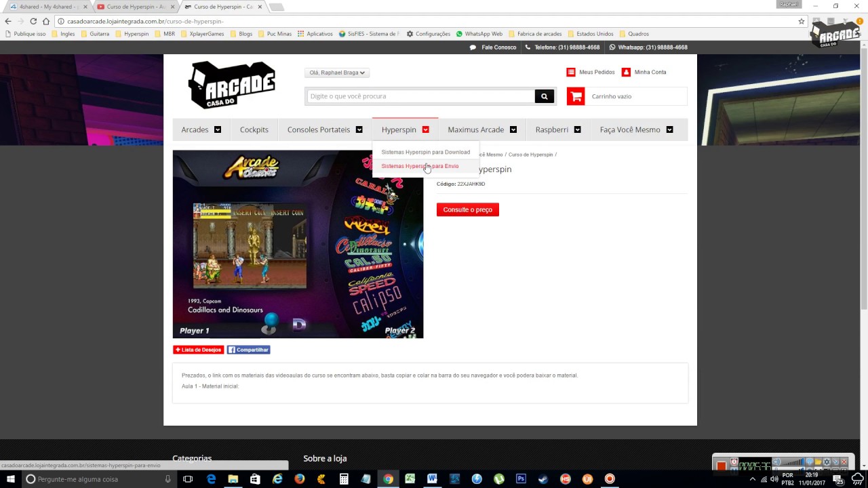Open Photoshop from the taskbar
The image size is (868, 488).
pos(521,479)
